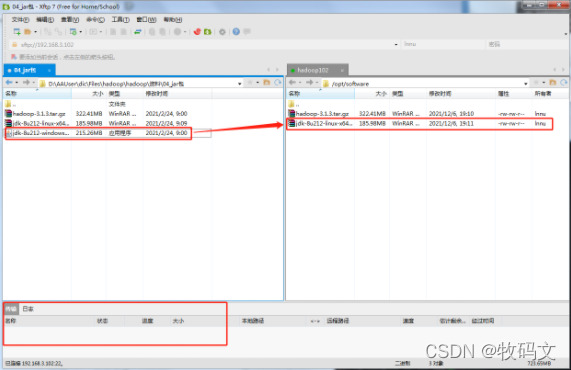This screenshot has height=370, width=571.
Task: Sort local files by 名称 column header
Action: [38, 94]
